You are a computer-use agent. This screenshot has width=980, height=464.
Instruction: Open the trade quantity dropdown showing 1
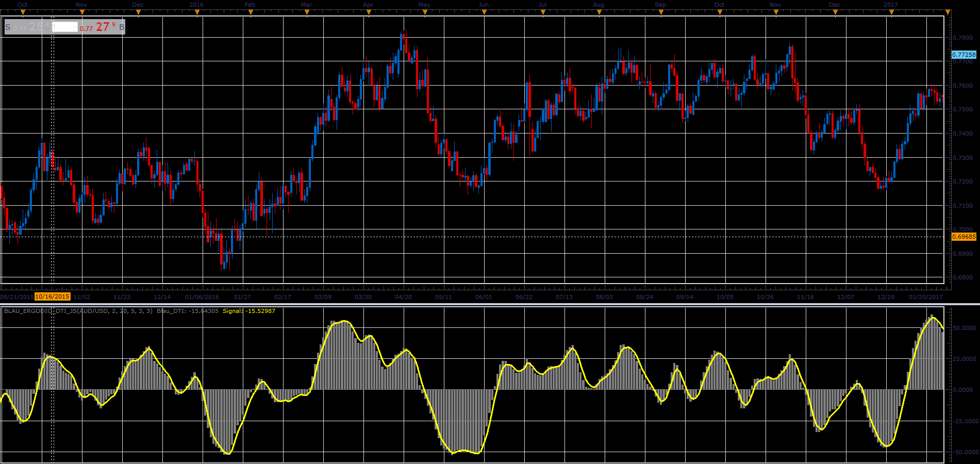point(65,27)
